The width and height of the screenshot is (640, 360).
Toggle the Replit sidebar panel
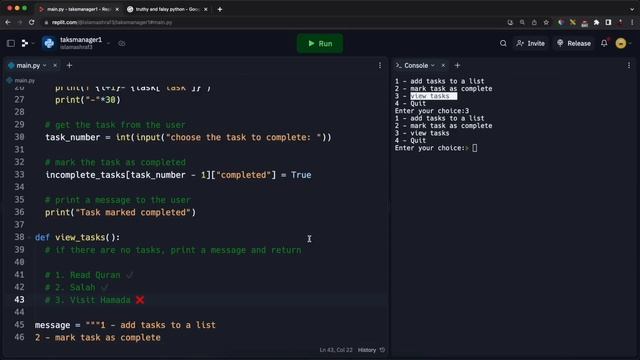click(11, 43)
